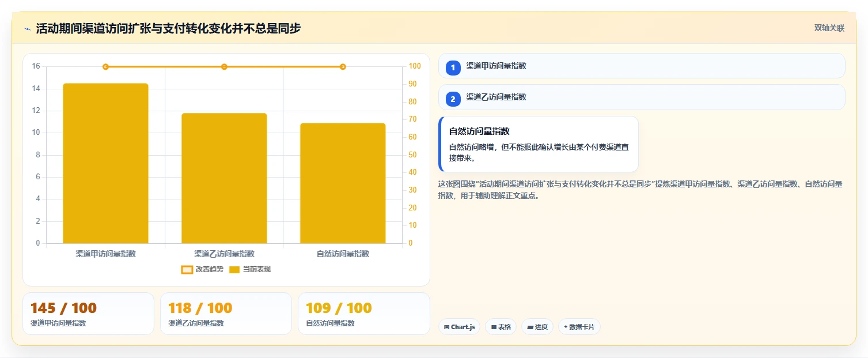This screenshot has width=868, height=358.
Task: Click x-axis label 渠道甲访问量指数
Action: [x=105, y=254]
